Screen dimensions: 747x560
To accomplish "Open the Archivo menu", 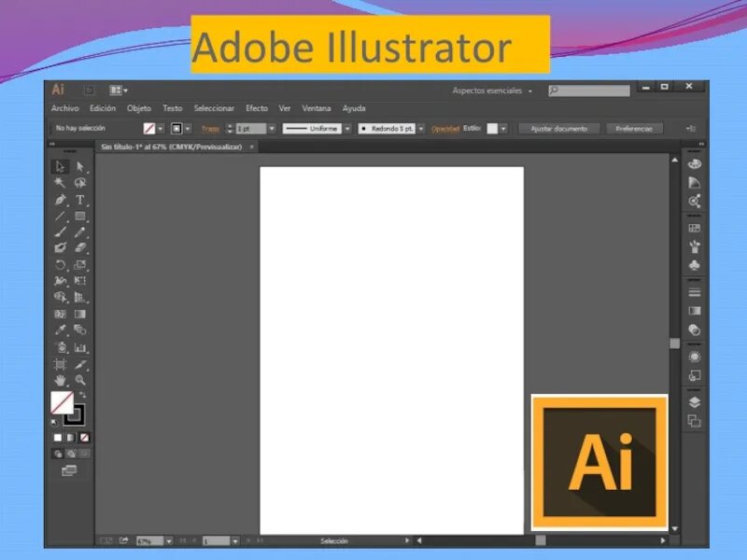I will click(x=64, y=108).
